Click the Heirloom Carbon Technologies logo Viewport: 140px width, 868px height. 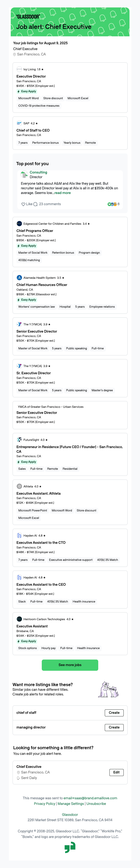pos(19,619)
